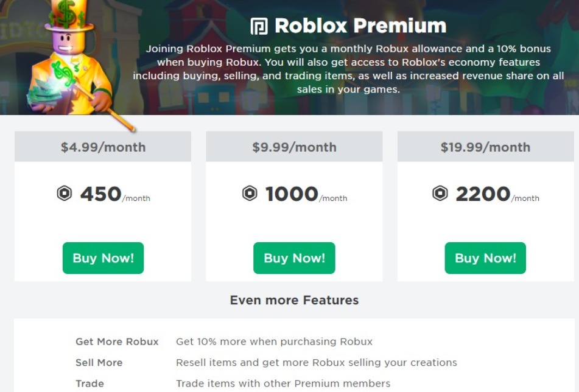
Task: Click the Robux icon beside 2200
Action: pyautogui.click(x=440, y=194)
